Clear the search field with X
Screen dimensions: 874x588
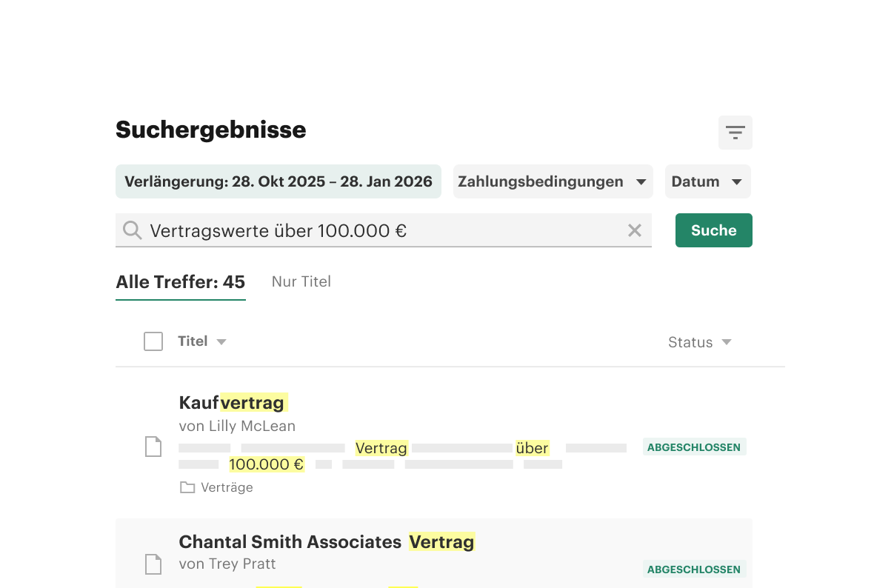(x=634, y=230)
